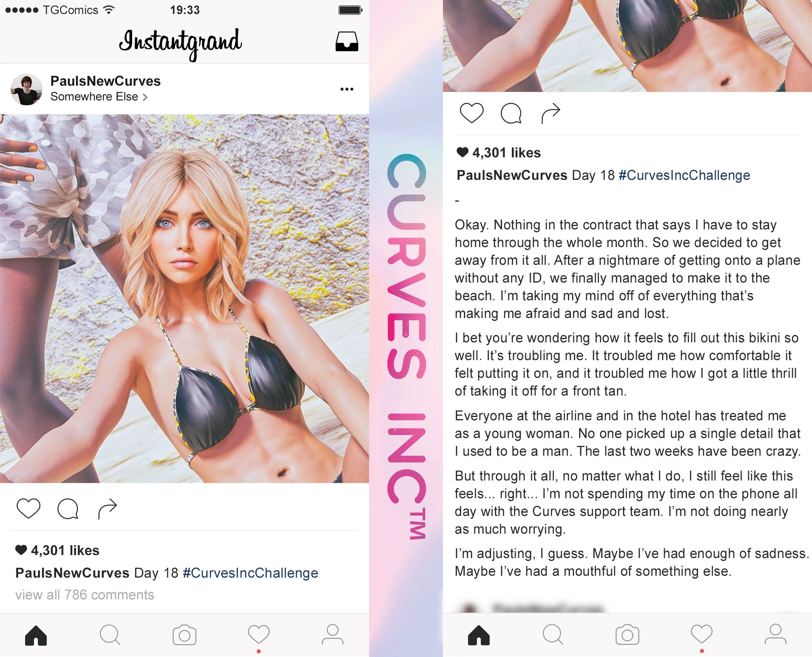Like the left post with heart icon
The width and height of the screenshot is (812, 657).
pos(28,508)
